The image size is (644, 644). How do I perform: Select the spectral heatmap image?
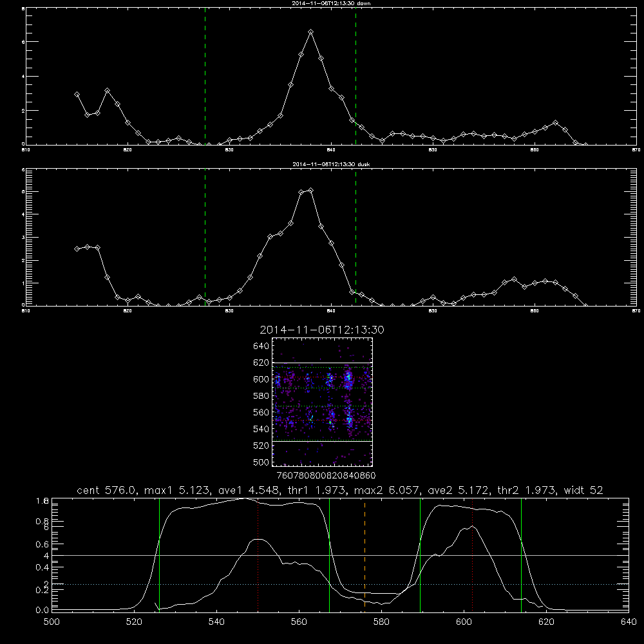click(x=323, y=402)
